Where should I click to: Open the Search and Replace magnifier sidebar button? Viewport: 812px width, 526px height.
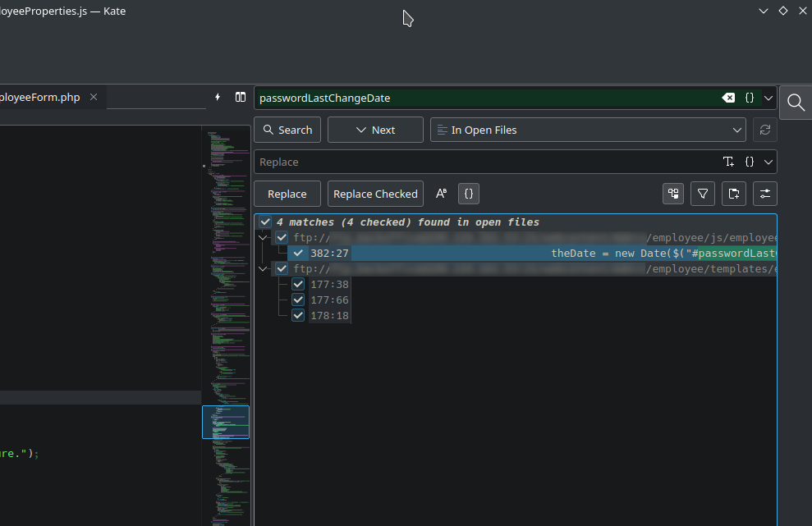[795, 102]
